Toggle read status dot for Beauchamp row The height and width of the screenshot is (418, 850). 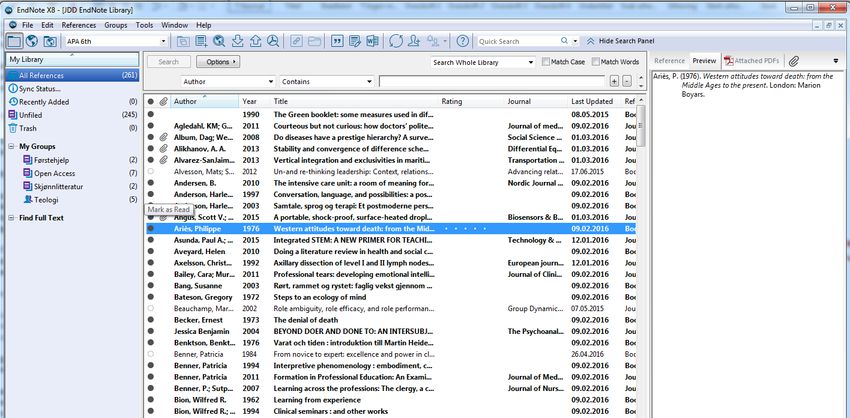click(x=151, y=308)
